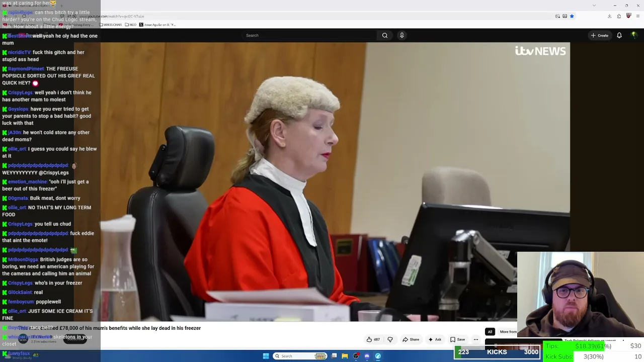The height and width of the screenshot is (362, 644).
Task: Open the blue browser icon on taskbar
Action: (x=378, y=356)
